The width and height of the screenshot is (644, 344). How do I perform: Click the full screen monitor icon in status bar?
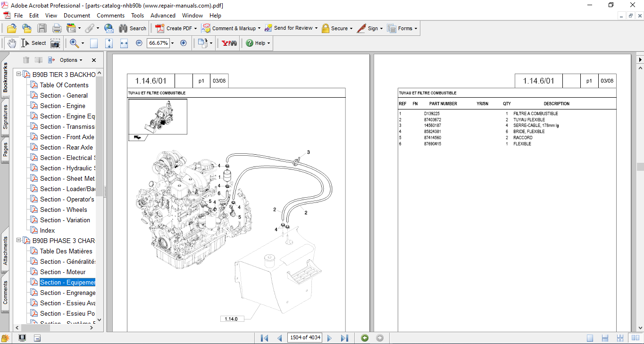tap(22, 338)
